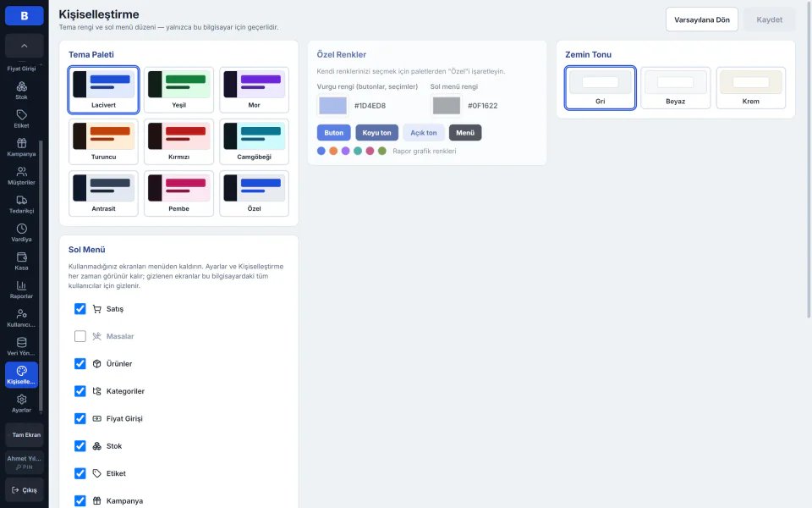Uncheck the Kategoriler menu checkbox
This screenshot has width=812, height=508.
pyautogui.click(x=80, y=391)
